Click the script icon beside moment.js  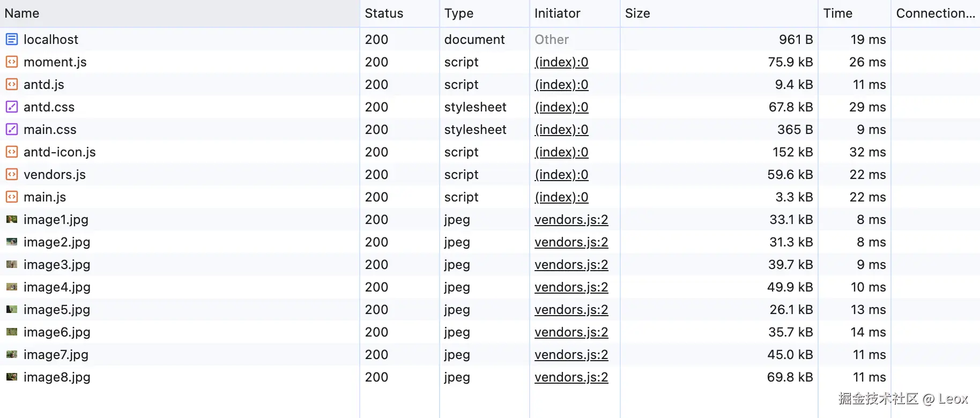12,62
